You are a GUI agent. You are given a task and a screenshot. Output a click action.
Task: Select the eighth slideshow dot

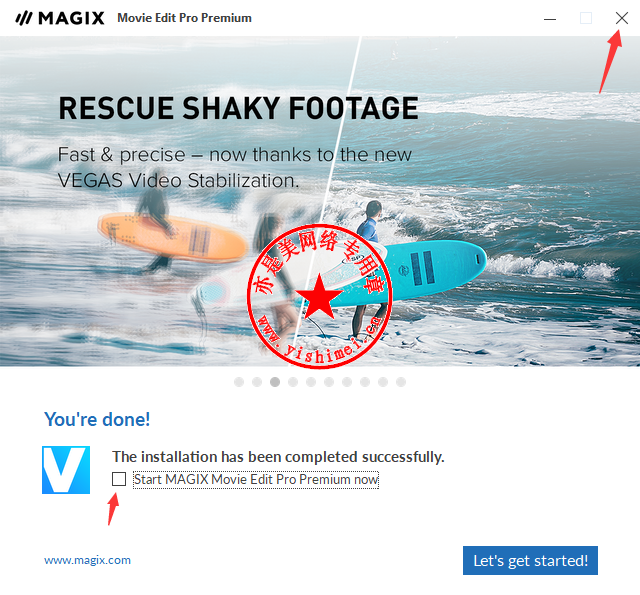[x=365, y=382]
